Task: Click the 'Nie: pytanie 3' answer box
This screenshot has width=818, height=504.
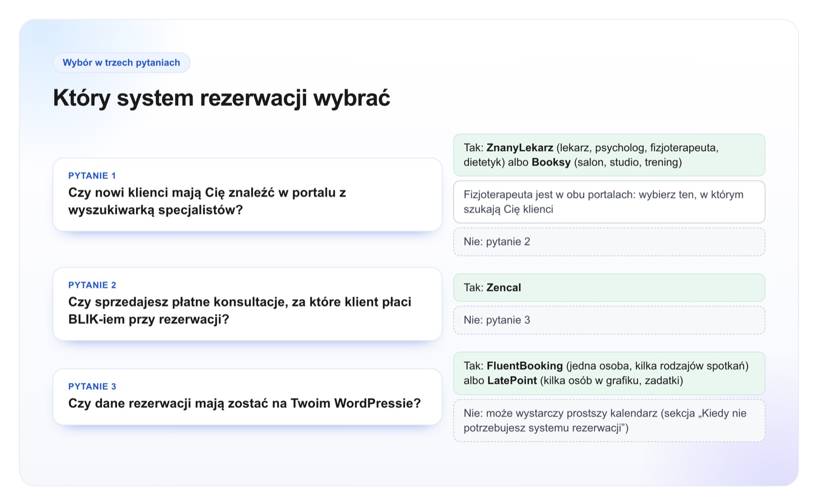Action: click(609, 320)
